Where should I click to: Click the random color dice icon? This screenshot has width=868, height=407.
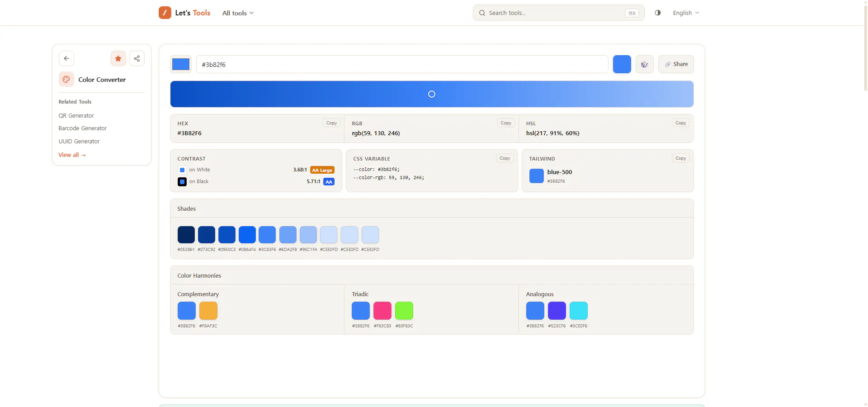click(645, 64)
